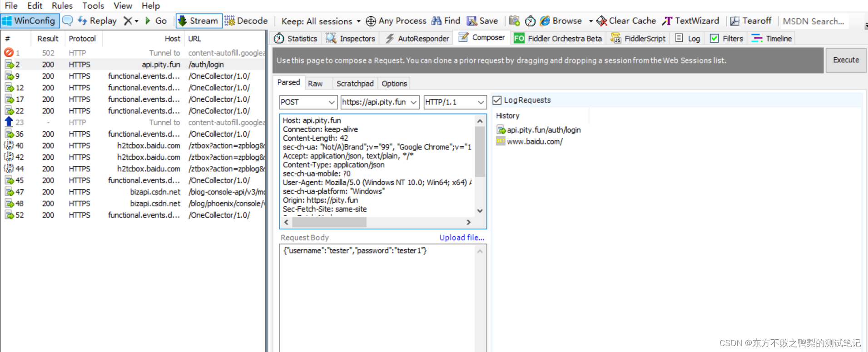Sort by the Protocol column header
The width and height of the screenshot is (868, 352).
(x=84, y=39)
